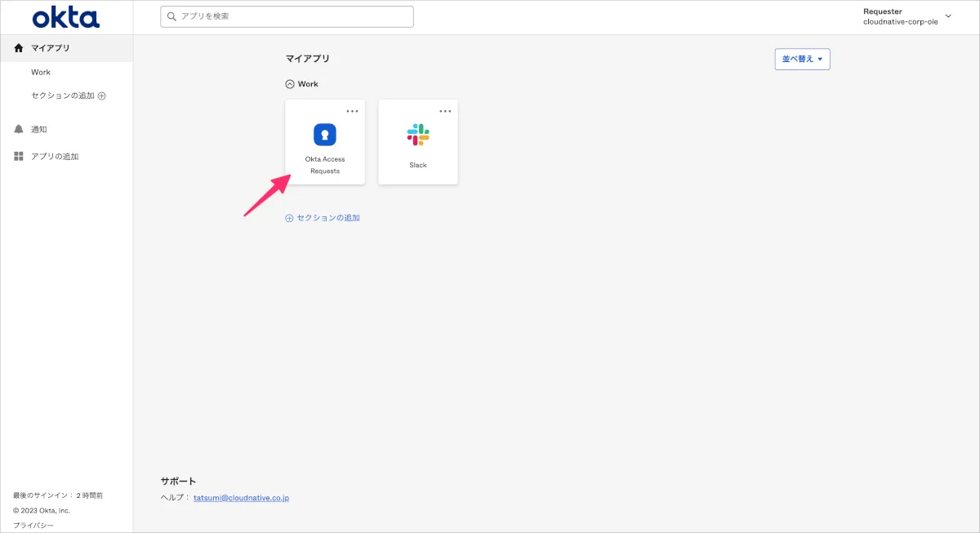
Task: Click the アプリの追加 grid icon
Action: pos(19,156)
